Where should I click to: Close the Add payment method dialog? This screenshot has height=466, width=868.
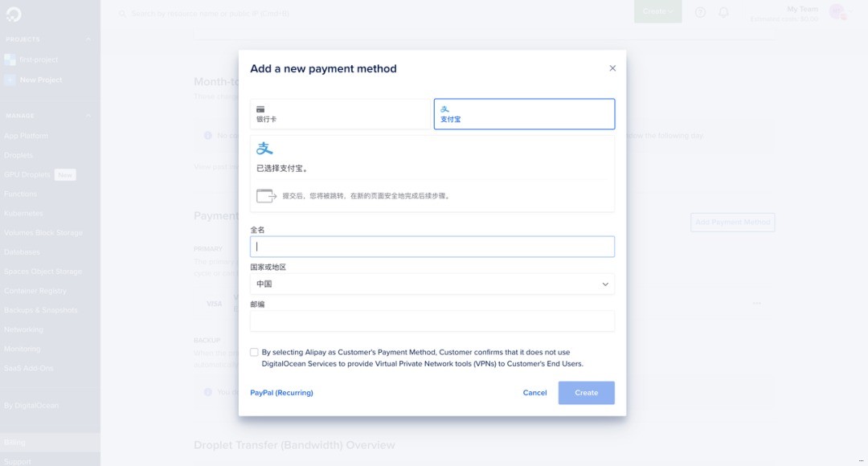pyautogui.click(x=612, y=68)
